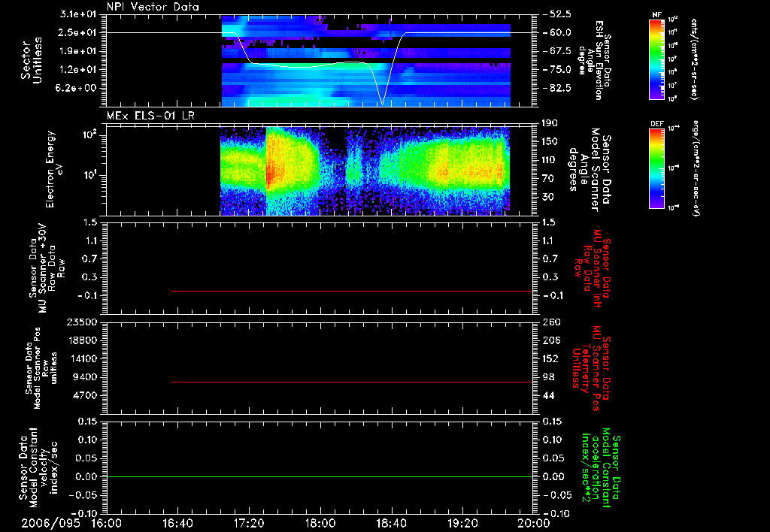Click the "-60.0" elevation tick label
770x532 pixels.
557,32
